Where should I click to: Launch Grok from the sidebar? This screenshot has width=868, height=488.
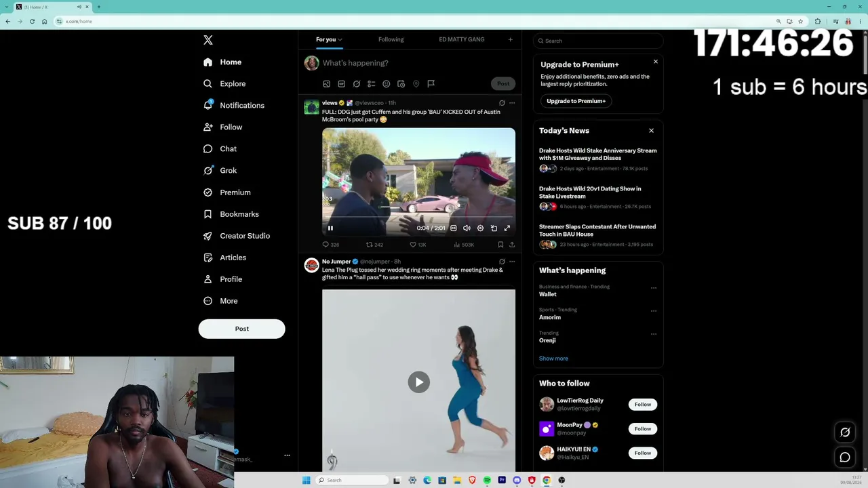(220, 170)
